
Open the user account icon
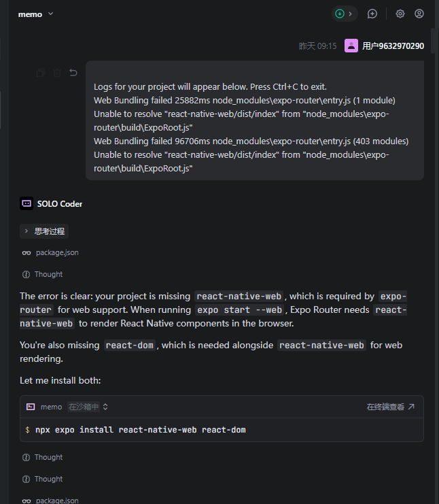pos(419,14)
